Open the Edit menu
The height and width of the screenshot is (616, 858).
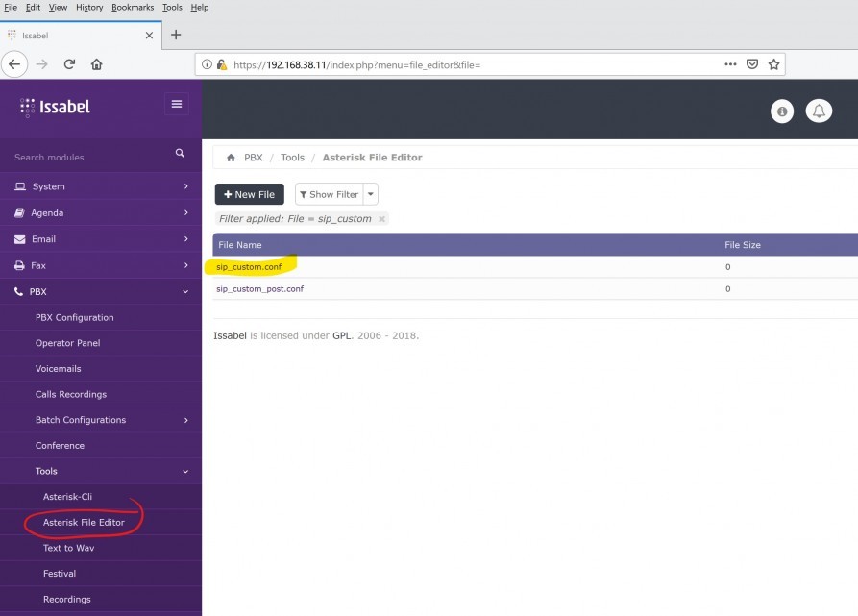click(x=33, y=7)
